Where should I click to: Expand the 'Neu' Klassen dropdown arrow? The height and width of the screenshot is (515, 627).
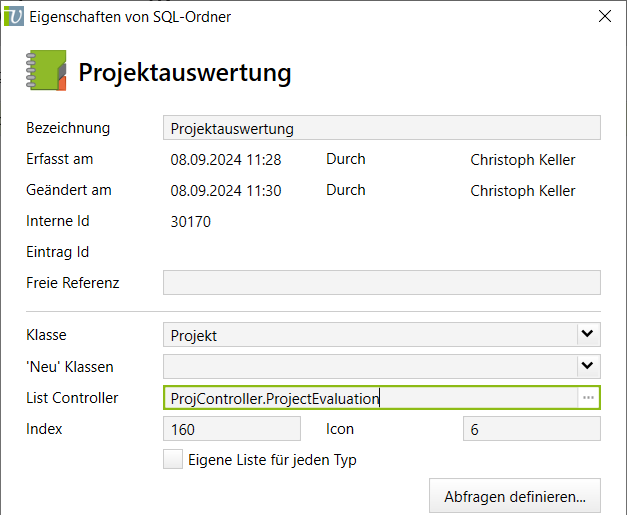coord(588,366)
